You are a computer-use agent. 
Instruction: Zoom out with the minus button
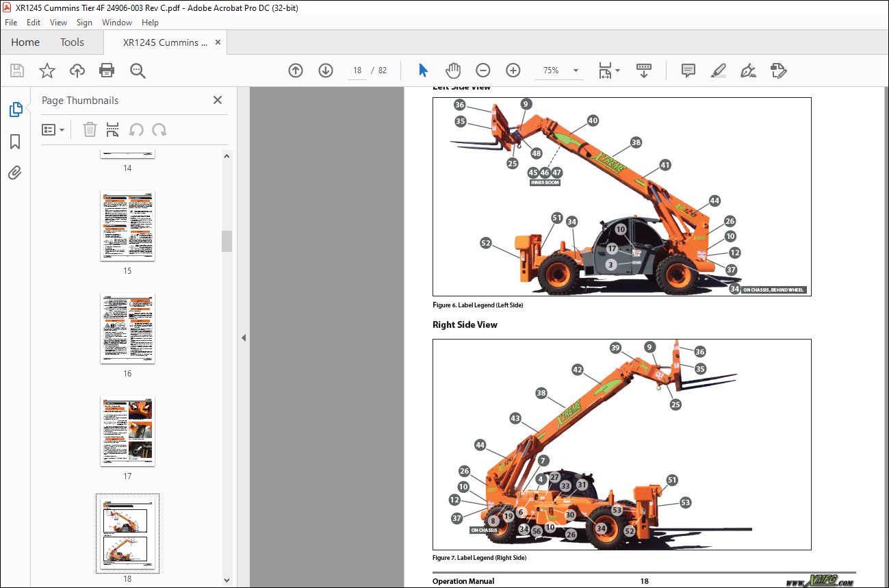(x=483, y=71)
